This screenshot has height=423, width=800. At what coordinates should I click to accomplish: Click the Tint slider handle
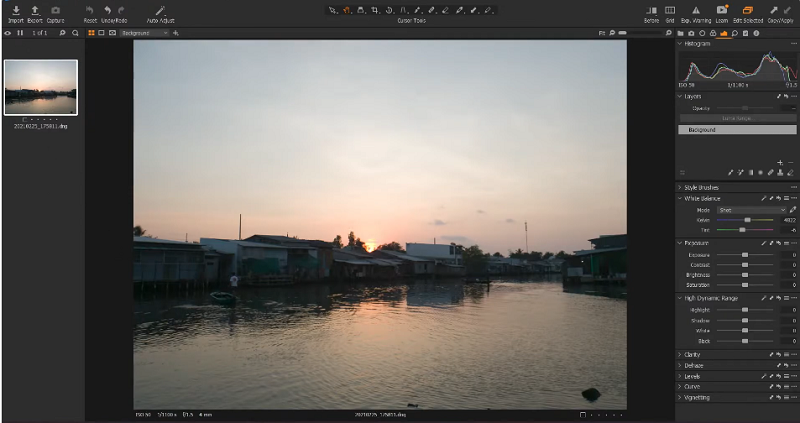coord(742,230)
